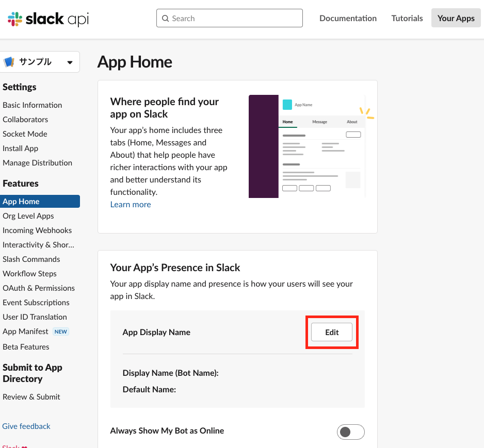Select Incoming Webhooks in sidebar
Image resolution: width=484 pixels, height=448 pixels.
pos(37,230)
